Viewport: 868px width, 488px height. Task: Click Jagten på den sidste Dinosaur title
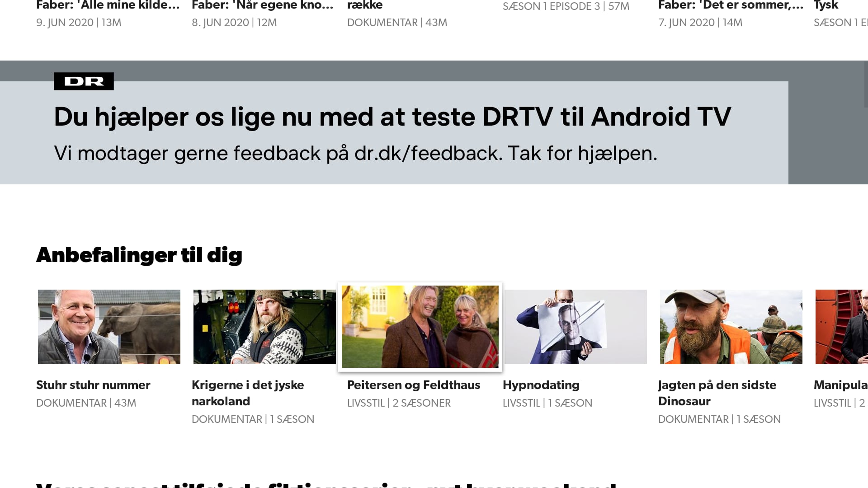(717, 393)
